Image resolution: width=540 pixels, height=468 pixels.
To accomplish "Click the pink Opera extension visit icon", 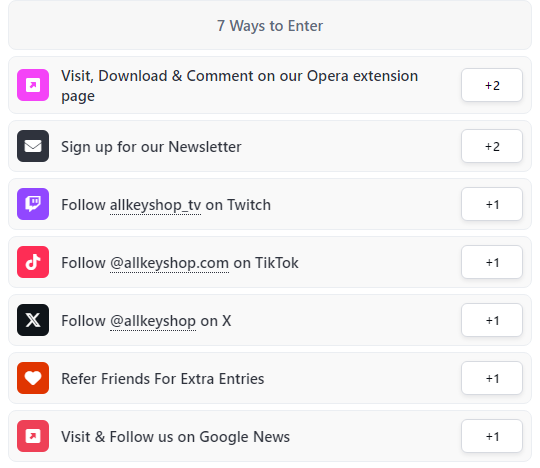I will pos(33,85).
